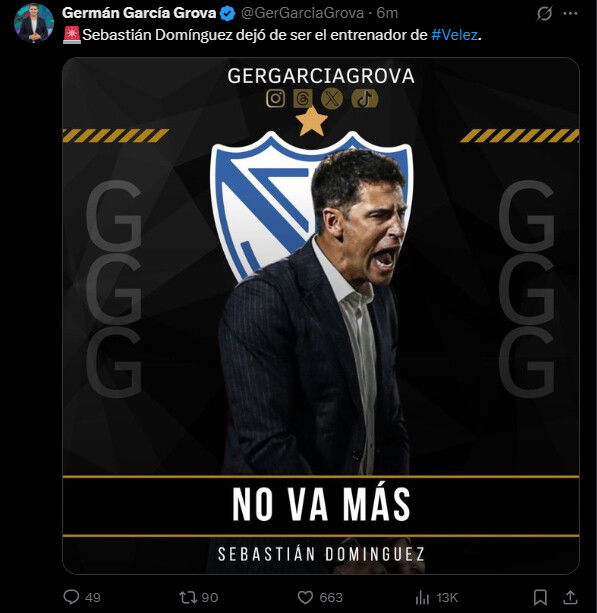This screenshot has width=597, height=613.
Task: Click the Grok explain icon
Action: (x=544, y=14)
